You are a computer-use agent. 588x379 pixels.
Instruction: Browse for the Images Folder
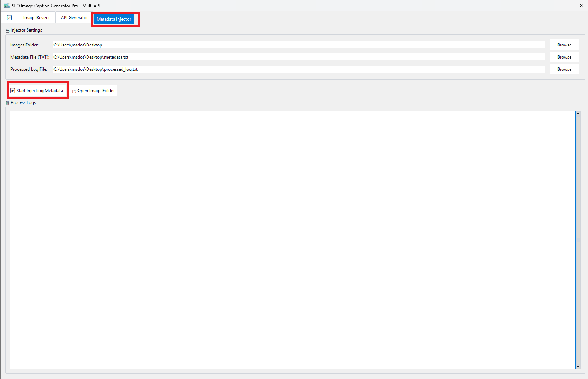[564, 45]
